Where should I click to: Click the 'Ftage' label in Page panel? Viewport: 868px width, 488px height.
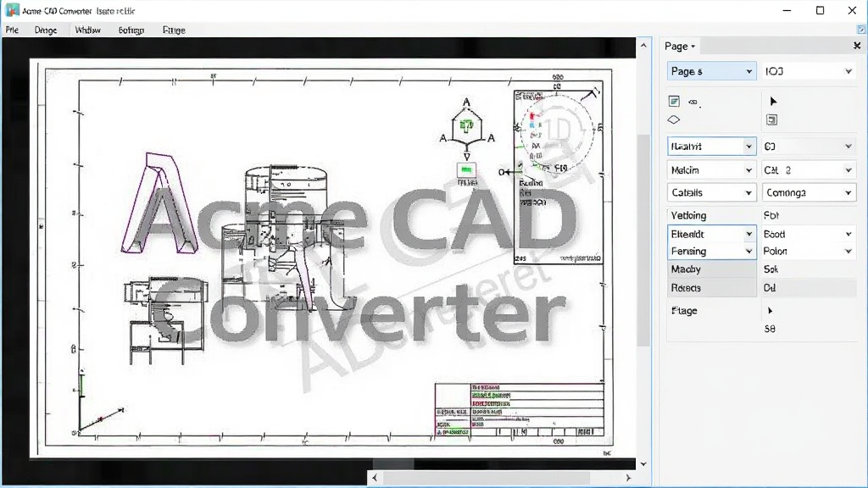point(684,310)
